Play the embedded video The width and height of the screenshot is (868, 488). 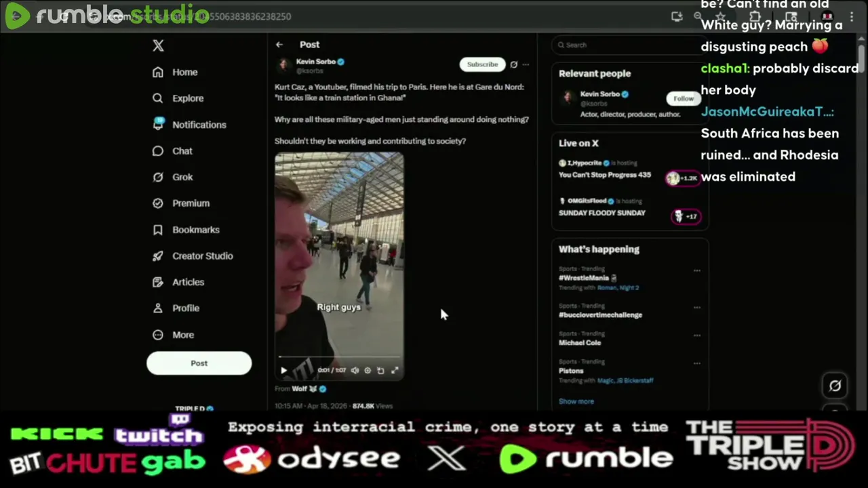tap(284, 371)
